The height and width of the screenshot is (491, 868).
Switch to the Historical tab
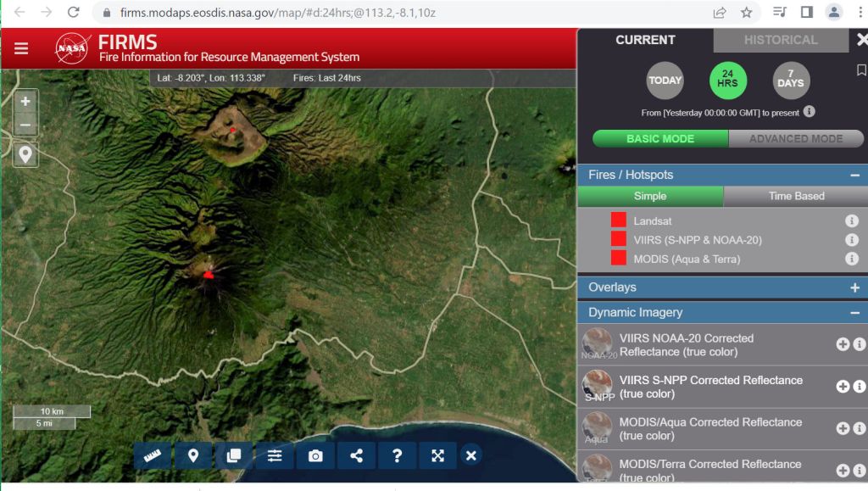[x=780, y=40]
